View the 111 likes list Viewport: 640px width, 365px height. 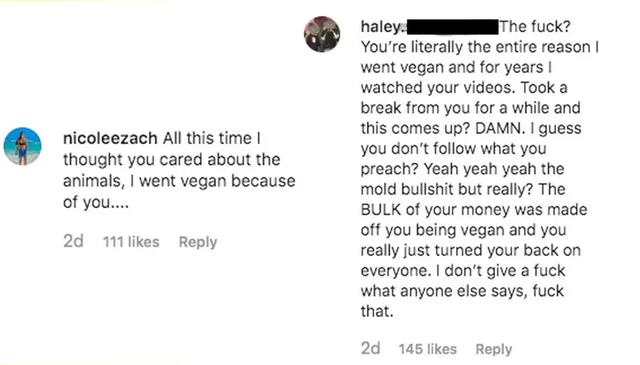(x=131, y=242)
